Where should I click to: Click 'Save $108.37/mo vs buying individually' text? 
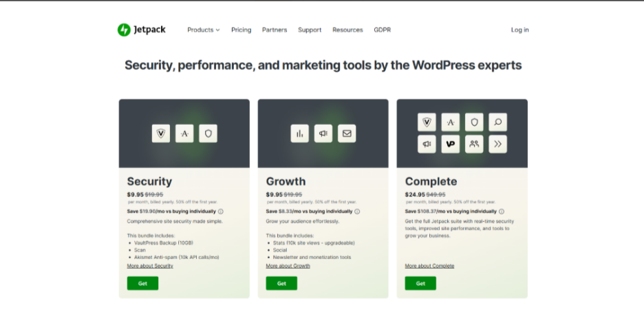pos(451,211)
